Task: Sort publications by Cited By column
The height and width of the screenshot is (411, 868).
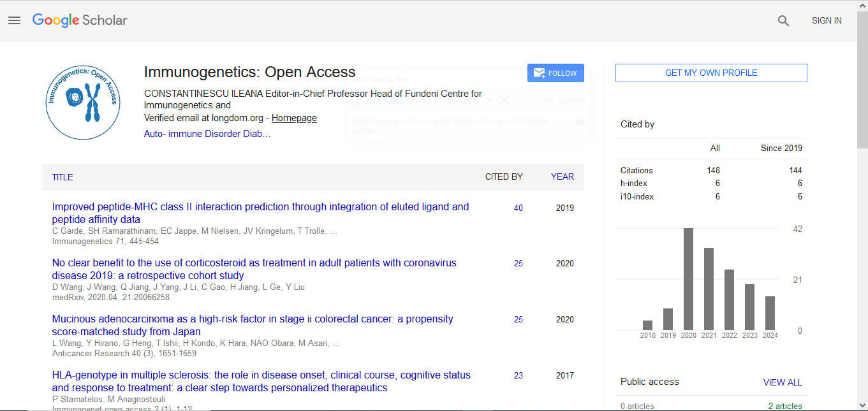Action: pos(503,177)
